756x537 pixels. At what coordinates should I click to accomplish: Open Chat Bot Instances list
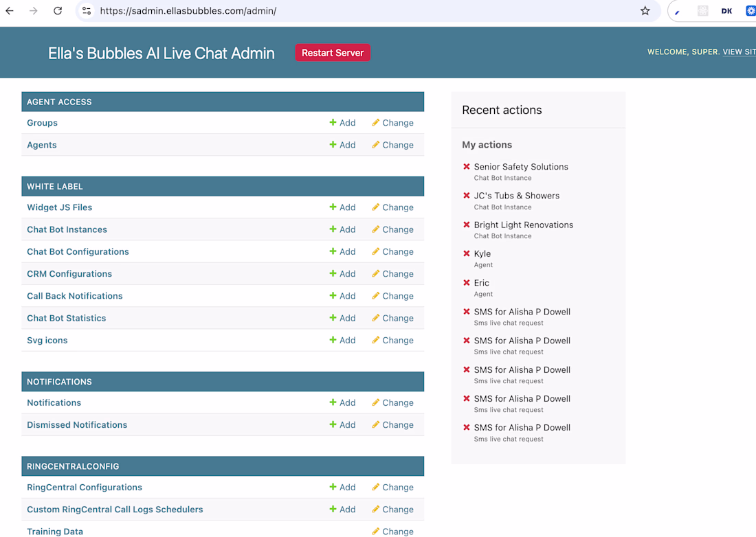pos(67,230)
